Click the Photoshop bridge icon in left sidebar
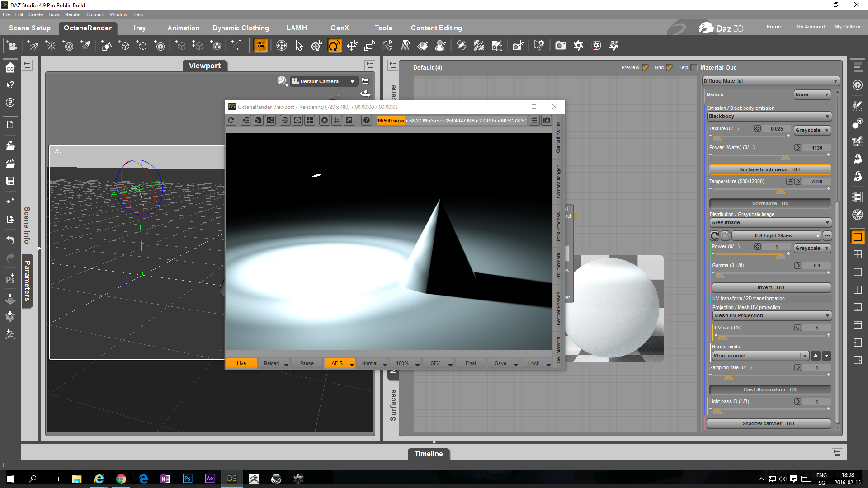Viewport: 868px width, 488px height. pyautogui.click(x=10, y=279)
